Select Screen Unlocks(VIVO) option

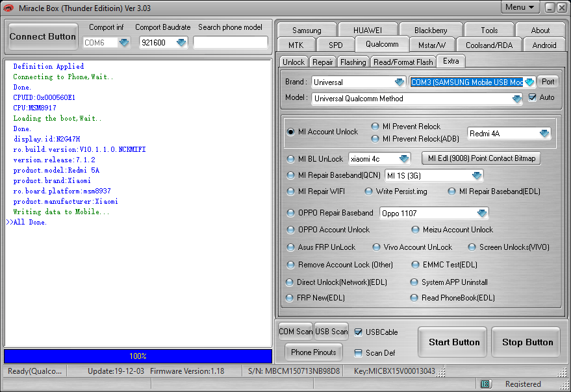click(x=472, y=247)
